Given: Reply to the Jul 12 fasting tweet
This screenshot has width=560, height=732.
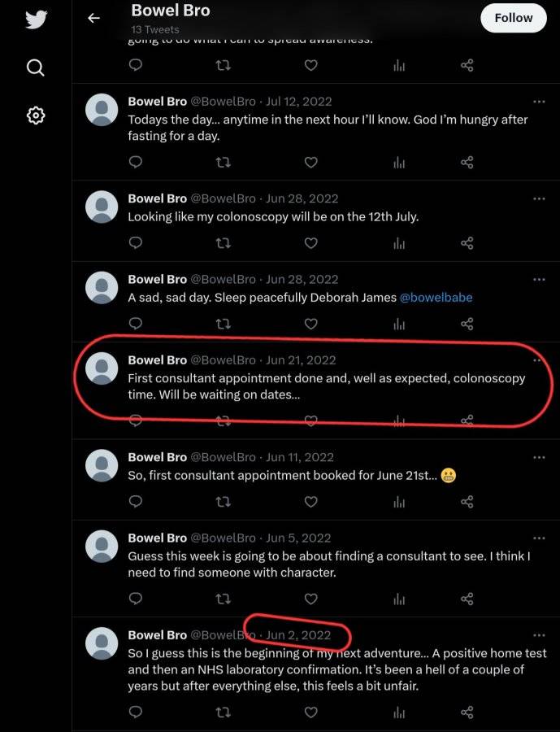Looking at the screenshot, I should click(136, 162).
